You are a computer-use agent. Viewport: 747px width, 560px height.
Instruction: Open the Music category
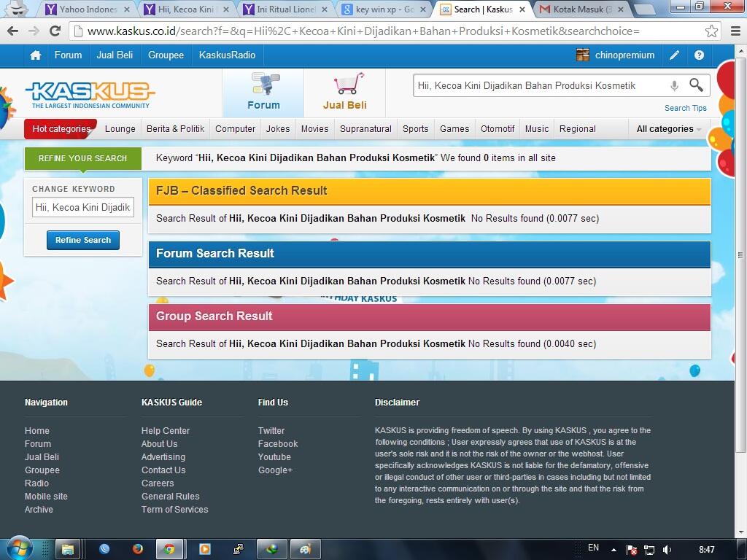537,129
